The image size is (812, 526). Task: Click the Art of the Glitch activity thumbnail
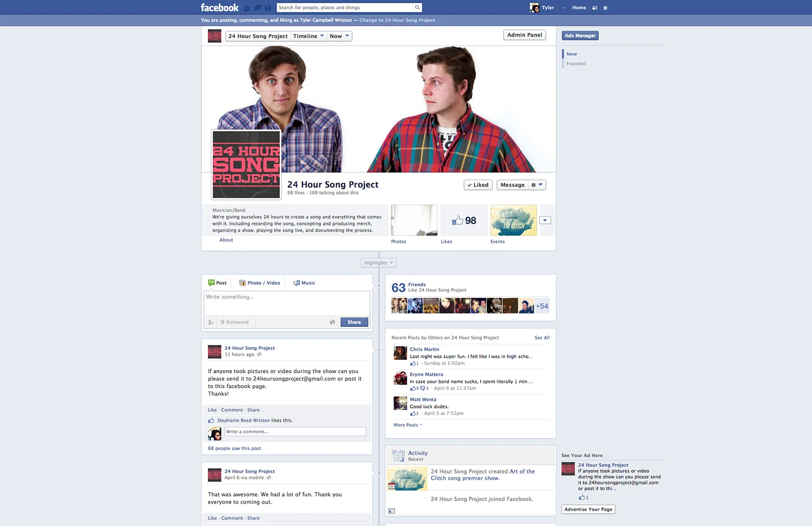pyautogui.click(x=407, y=478)
